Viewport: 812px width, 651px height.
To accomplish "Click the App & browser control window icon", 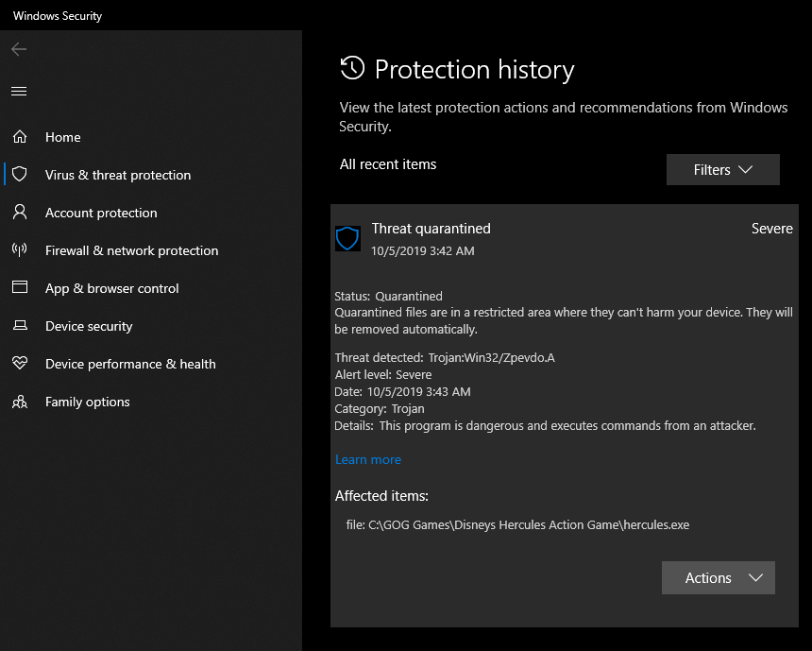I will tap(20, 287).
